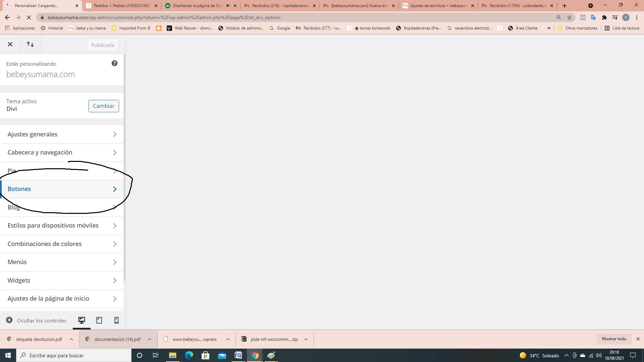Screen dimensions: 644x362
Task: Show hidden system tray icons
Action: tap(567, 355)
